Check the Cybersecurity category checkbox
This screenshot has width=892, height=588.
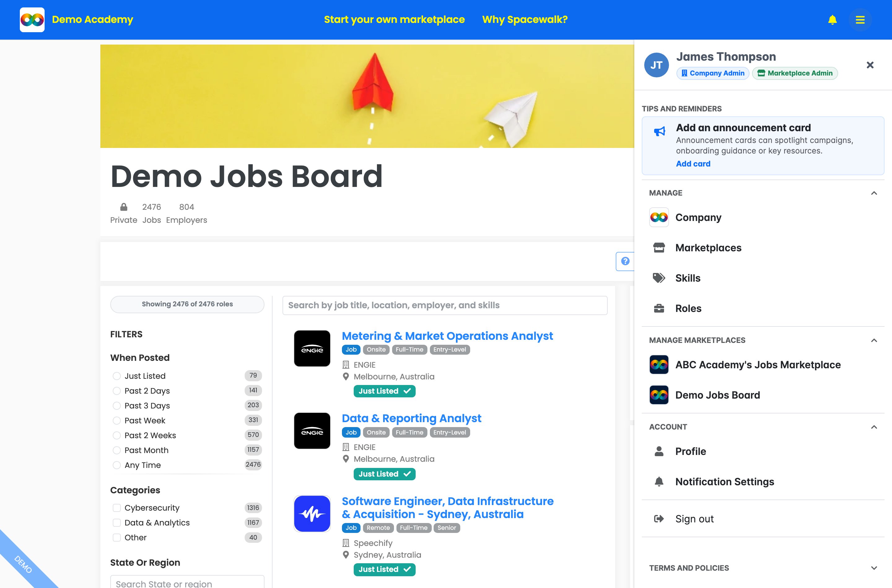point(117,508)
